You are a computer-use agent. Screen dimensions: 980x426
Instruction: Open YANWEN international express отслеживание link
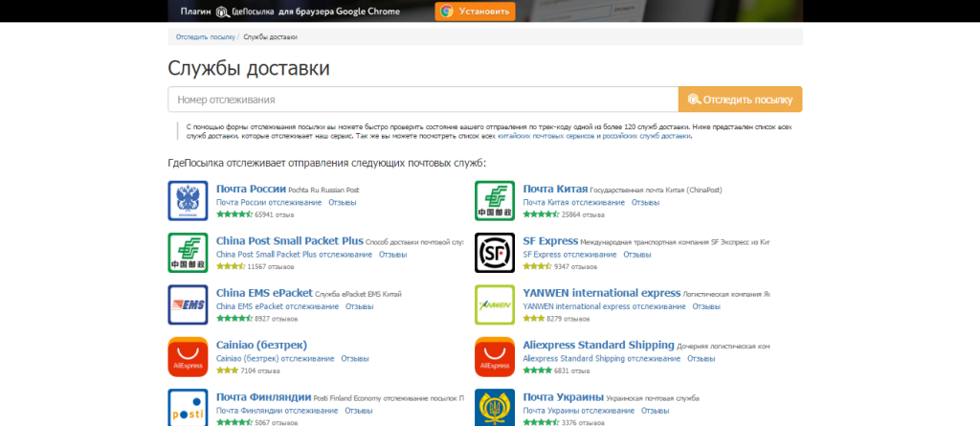[605, 306]
